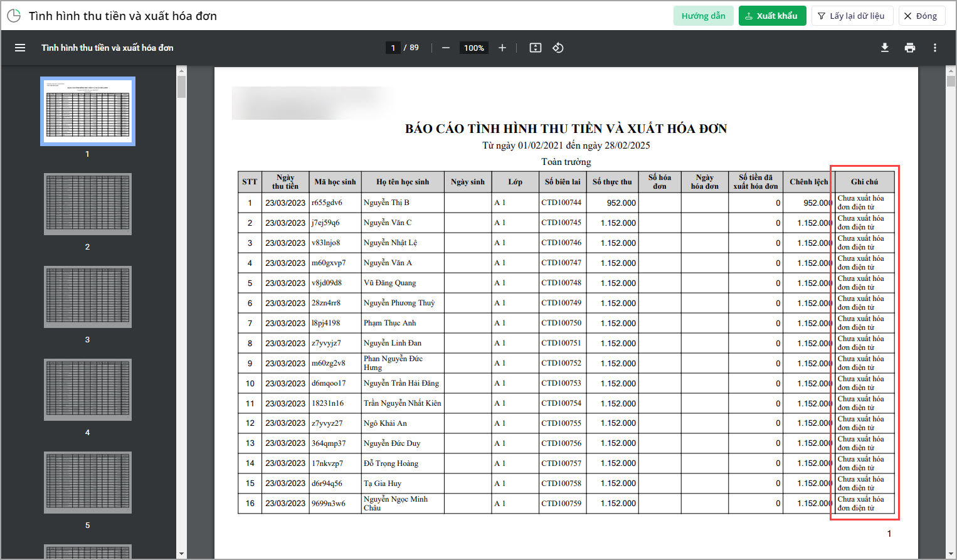Click student name Nguyễn Nhật Lệ
957x560 pixels.
coord(390,243)
